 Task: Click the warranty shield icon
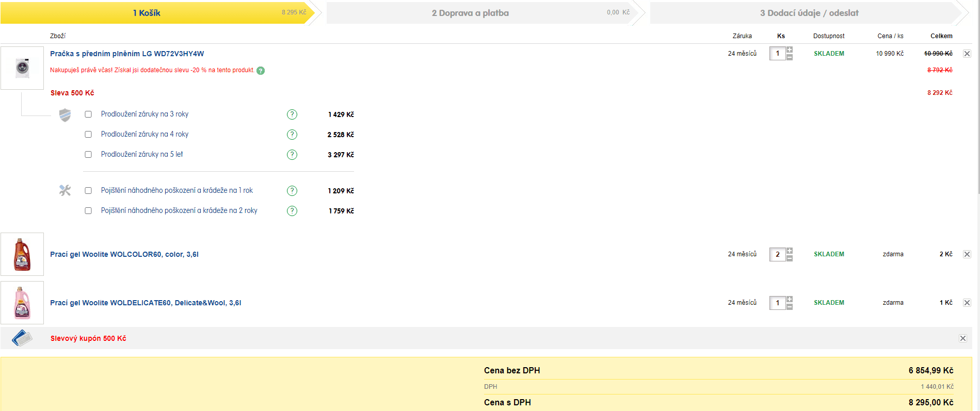[65, 115]
